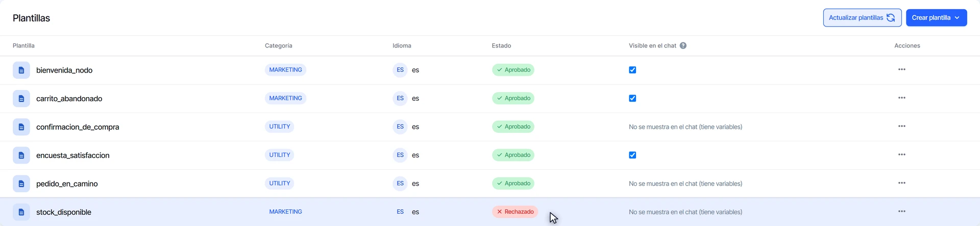Open actions menu for confirmacion_de_compra

[x=902, y=126]
